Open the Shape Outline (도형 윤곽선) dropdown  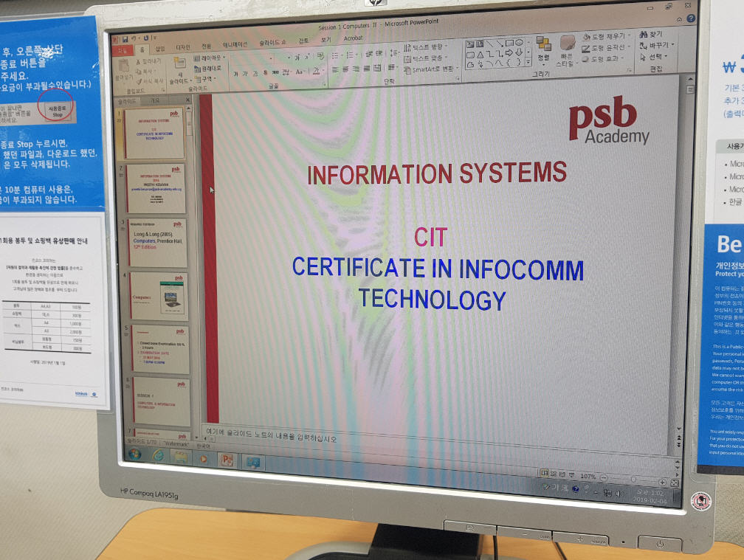click(607, 48)
